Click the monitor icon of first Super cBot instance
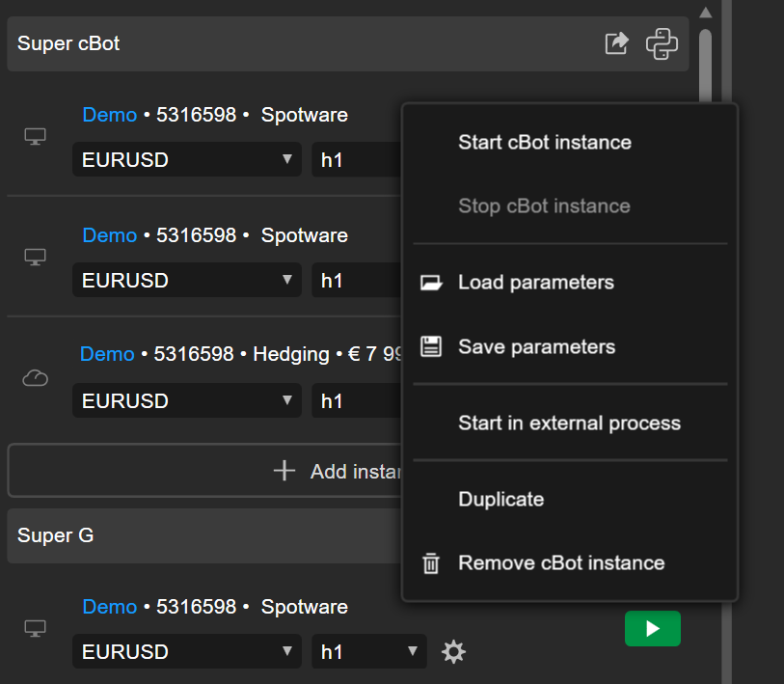This screenshot has width=784, height=684. [35, 137]
